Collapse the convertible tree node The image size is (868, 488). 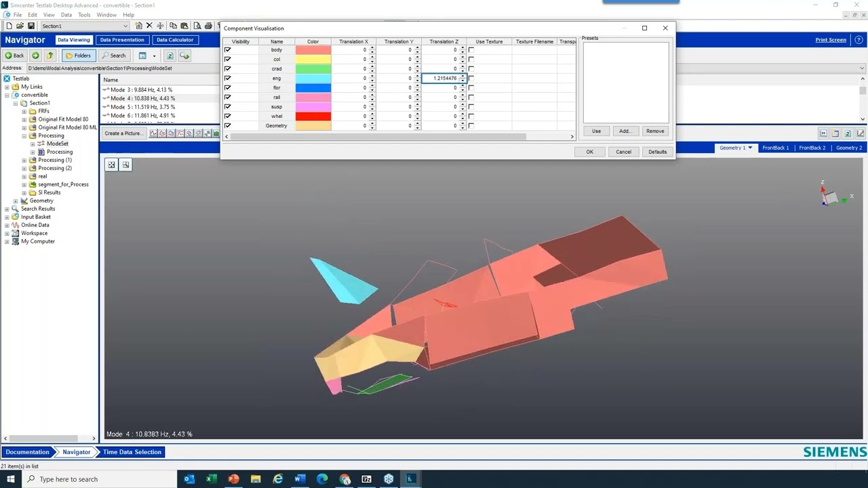pos(7,95)
